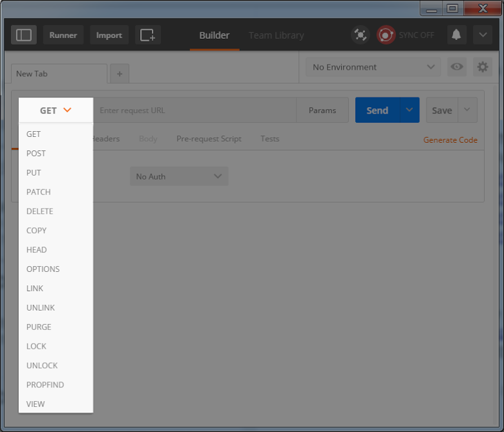The image size is (504, 432).
Task: Click the red sync status icon
Action: click(x=386, y=35)
